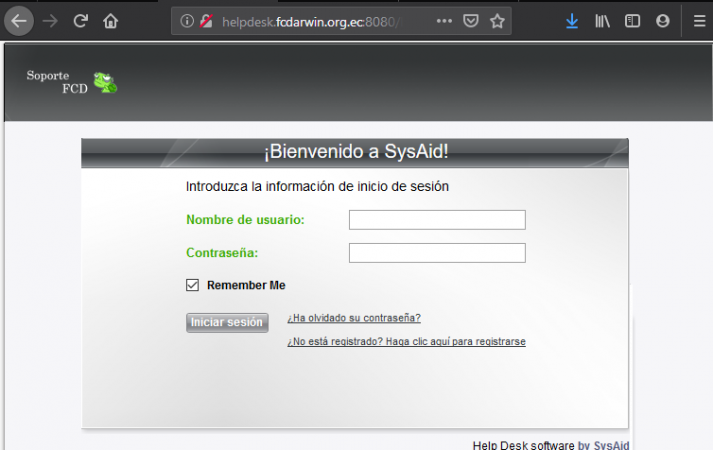This screenshot has width=713, height=450.
Task: Click the ¡Bienvenido a SysAid! heading
Action: pos(356,151)
